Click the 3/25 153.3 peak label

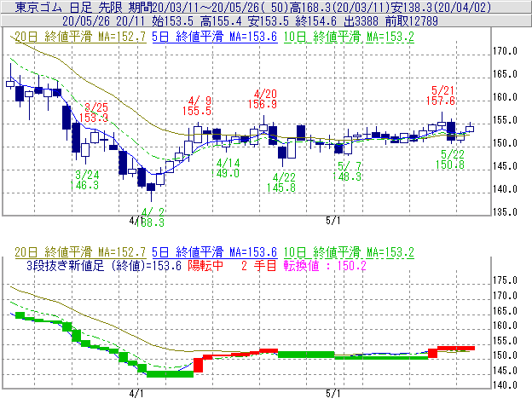tap(94, 113)
